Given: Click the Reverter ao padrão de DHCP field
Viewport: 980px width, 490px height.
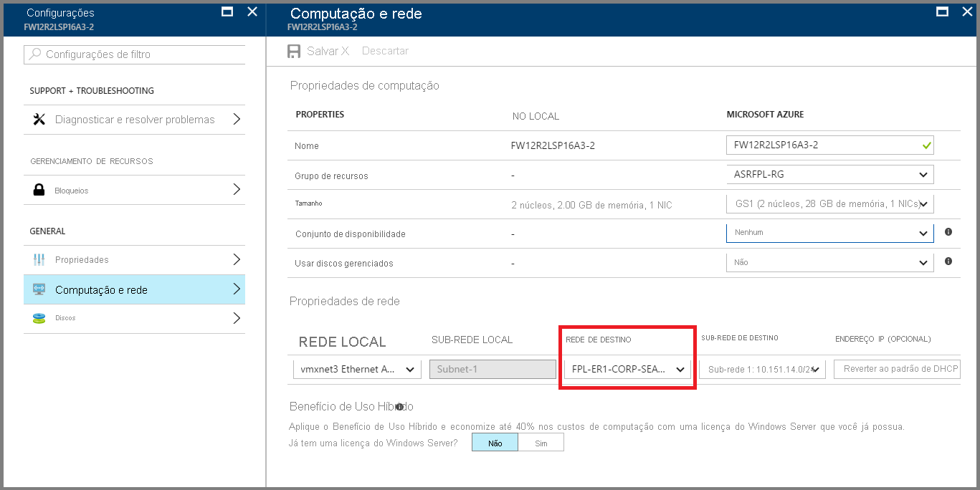Looking at the screenshot, I should (x=897, y=369).
